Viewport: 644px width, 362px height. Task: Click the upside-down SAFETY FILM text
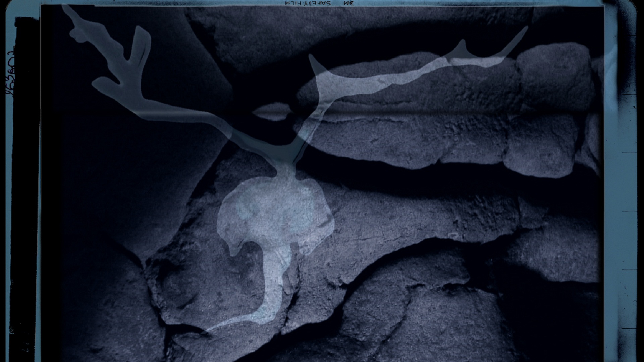[x=308, y=3]
